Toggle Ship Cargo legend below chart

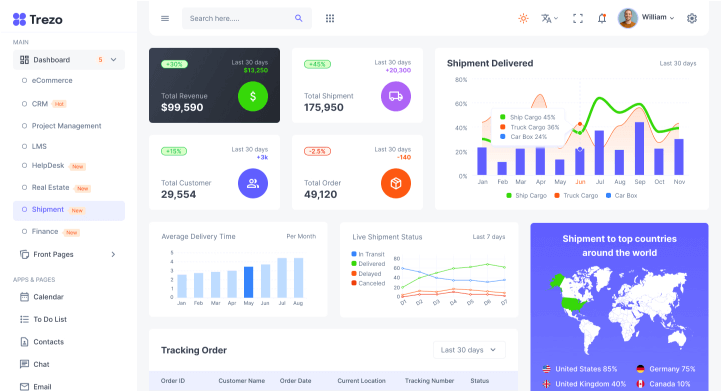coord(526,196)
